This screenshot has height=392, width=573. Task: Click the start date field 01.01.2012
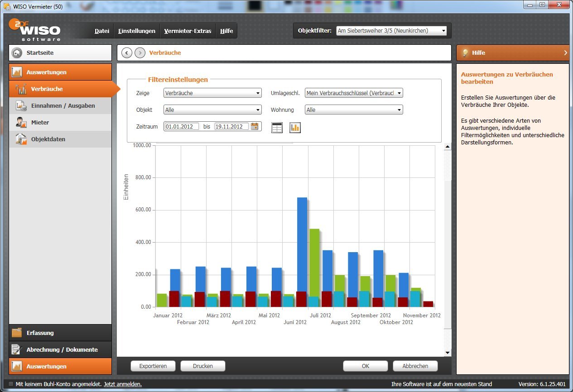[x=182, y=127]
